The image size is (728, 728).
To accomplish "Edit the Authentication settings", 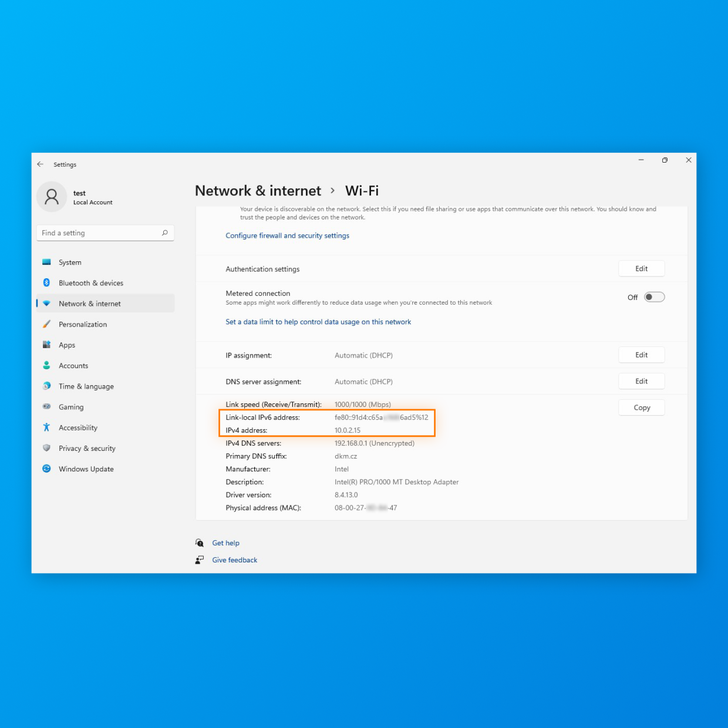I will point(641,269).
